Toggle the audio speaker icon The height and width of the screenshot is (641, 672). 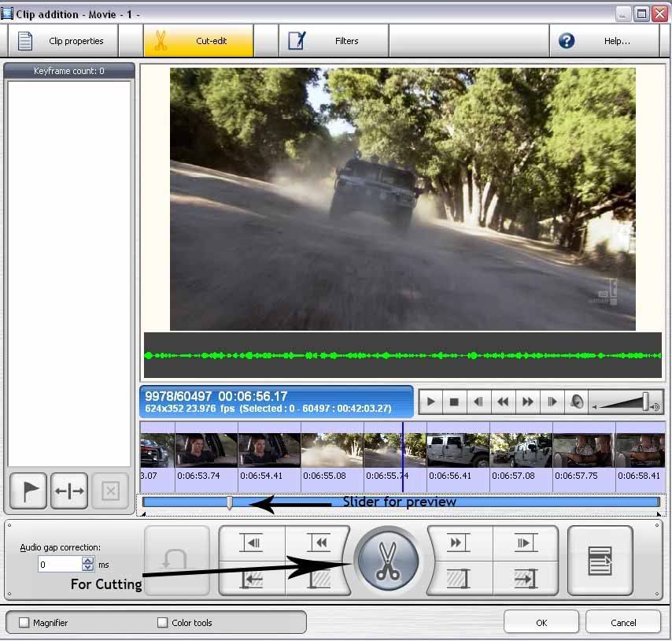point(577,402)
